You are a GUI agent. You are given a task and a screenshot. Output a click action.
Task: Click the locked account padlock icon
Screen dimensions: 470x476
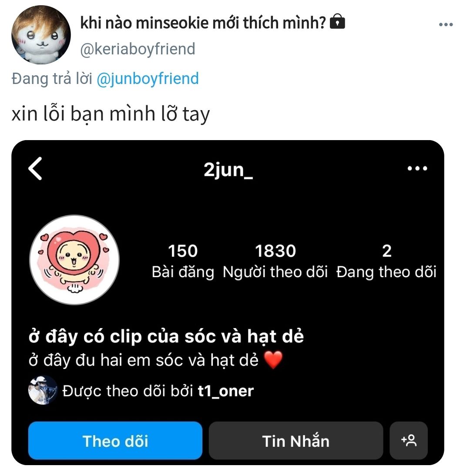(x=337, y=21)
